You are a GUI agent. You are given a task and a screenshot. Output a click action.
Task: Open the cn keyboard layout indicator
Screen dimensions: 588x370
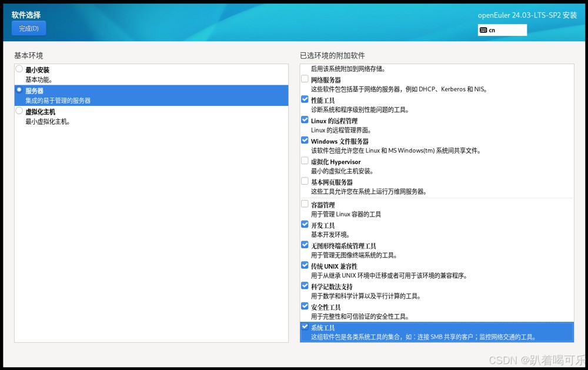click(x=502, y=30)
